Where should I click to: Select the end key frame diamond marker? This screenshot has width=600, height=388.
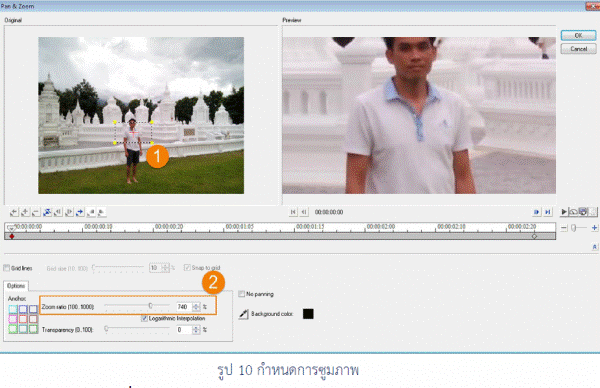pos(534,236)
